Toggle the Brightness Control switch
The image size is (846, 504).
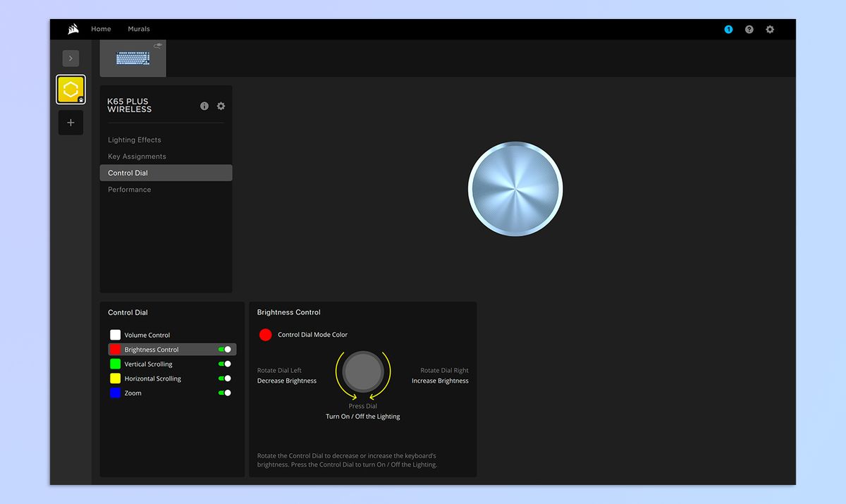[225, 350]
